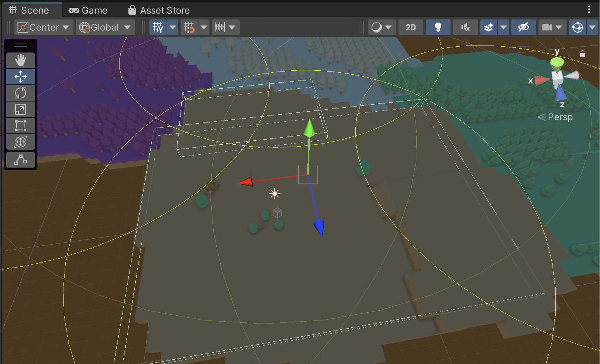Toggle grid snapping button

pos(189,27)
